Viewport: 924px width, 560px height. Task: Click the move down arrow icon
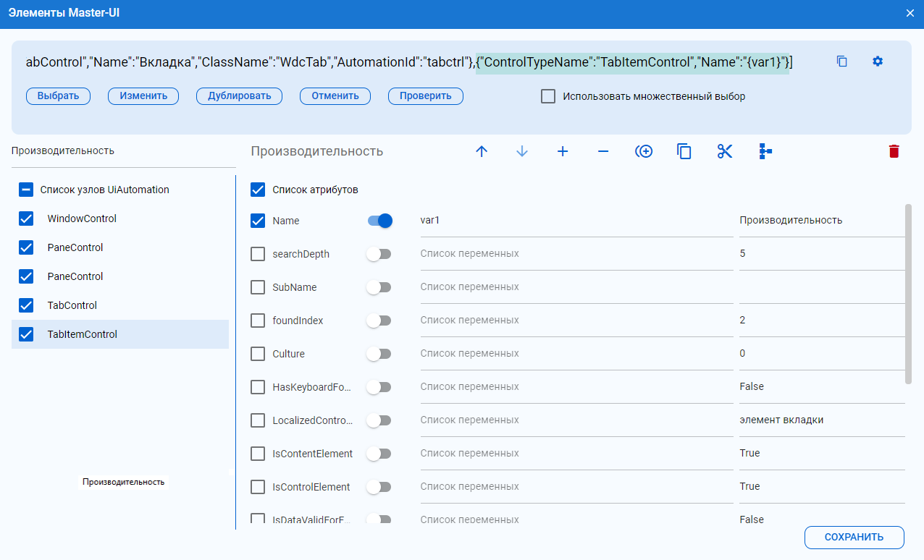(522, 151)
